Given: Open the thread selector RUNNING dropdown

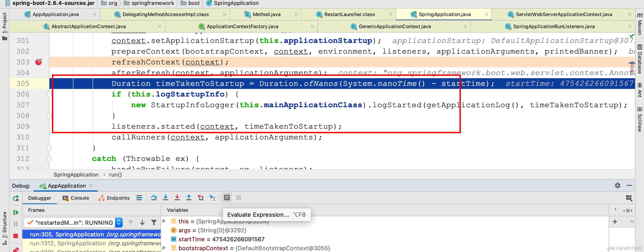Looking at the screenshot, I should (x=119, y=223).
